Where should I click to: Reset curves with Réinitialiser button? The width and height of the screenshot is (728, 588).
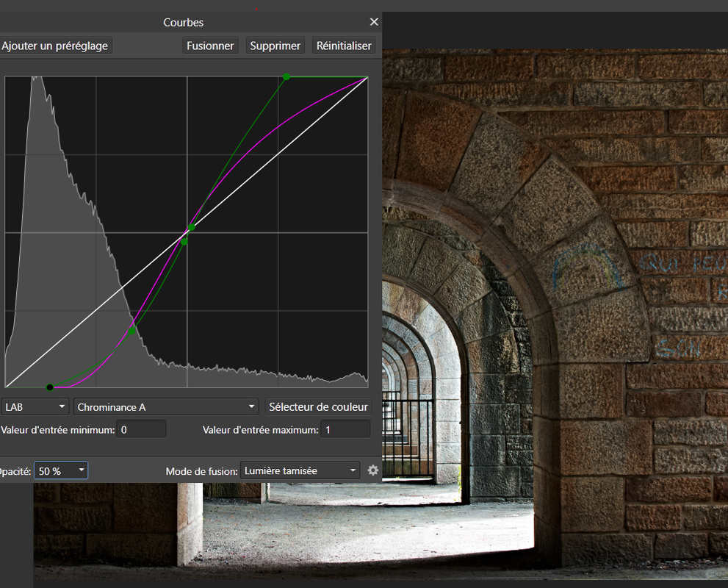(344, 46)
